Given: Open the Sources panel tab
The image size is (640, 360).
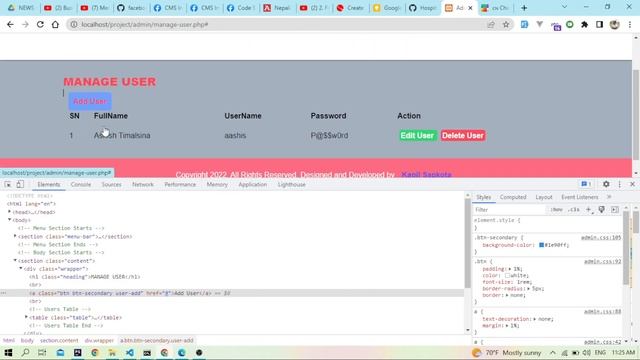Looking at the screenshot, I should 111,184.
